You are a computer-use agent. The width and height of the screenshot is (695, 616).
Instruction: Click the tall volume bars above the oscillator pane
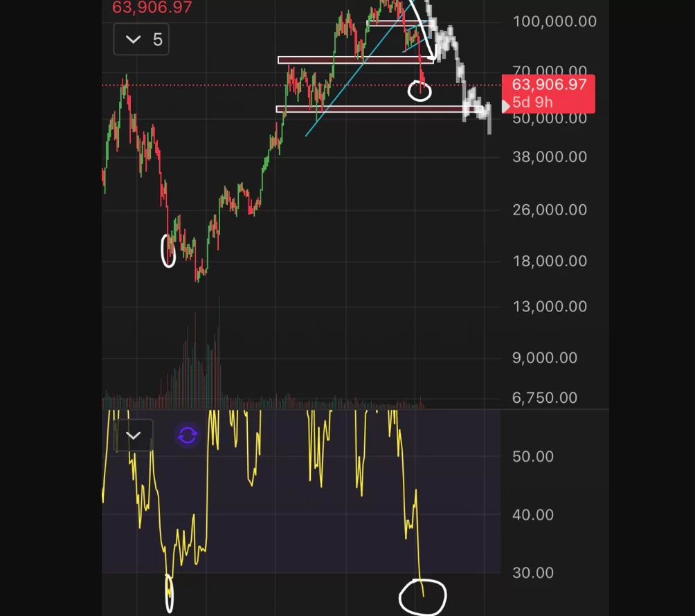[195, 360]
